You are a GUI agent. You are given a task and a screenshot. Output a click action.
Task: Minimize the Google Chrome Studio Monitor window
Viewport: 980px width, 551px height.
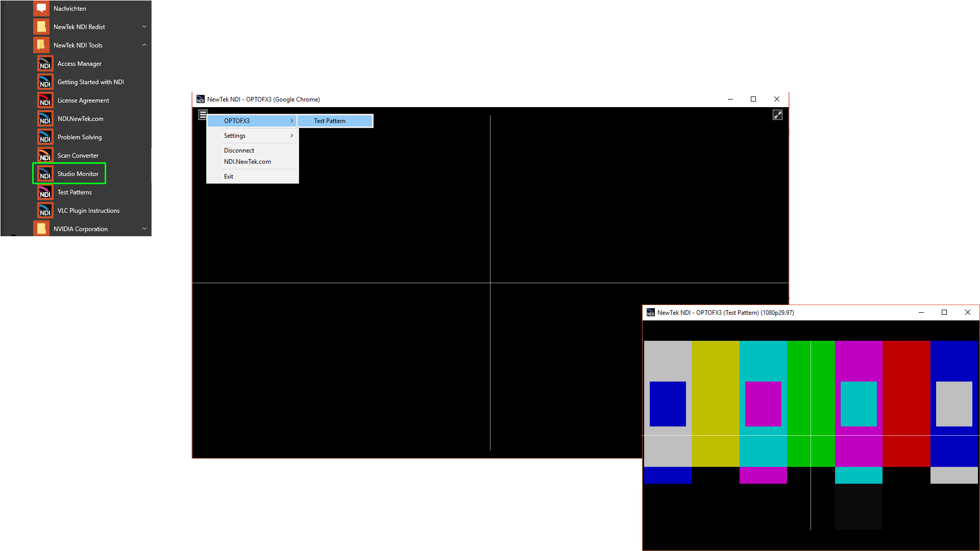coord(730,99)
